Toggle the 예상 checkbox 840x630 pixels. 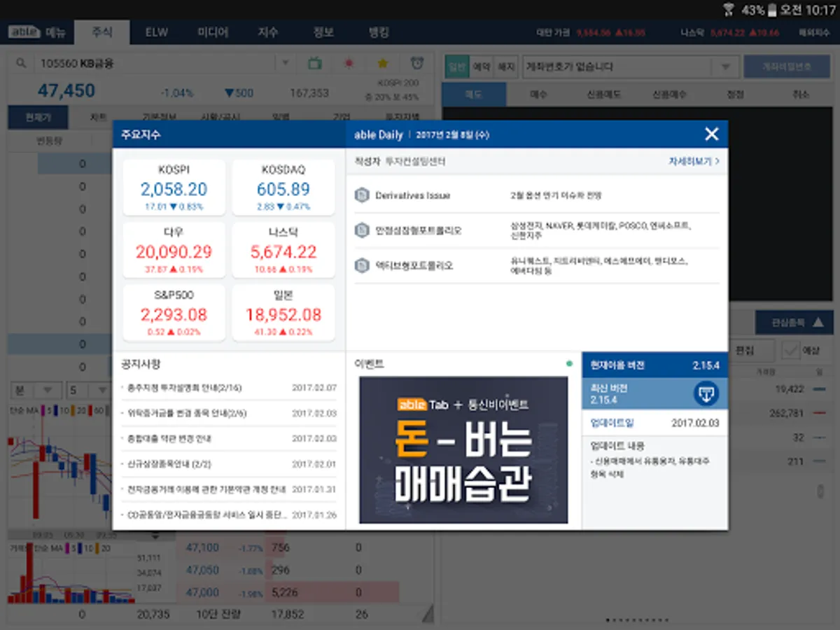pos(791,350)
